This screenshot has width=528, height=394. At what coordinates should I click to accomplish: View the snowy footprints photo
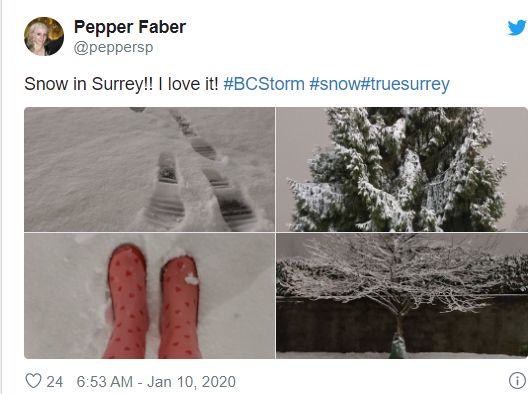pos(150,169)
